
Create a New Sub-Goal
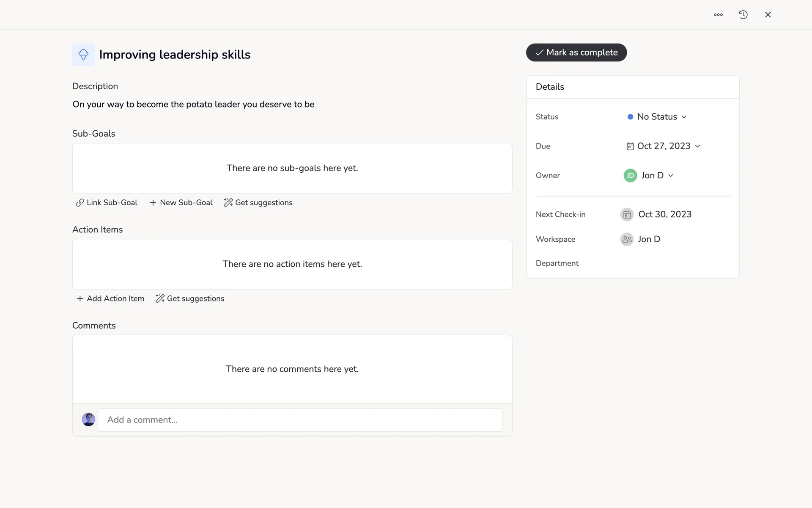[x=181, y=203]
